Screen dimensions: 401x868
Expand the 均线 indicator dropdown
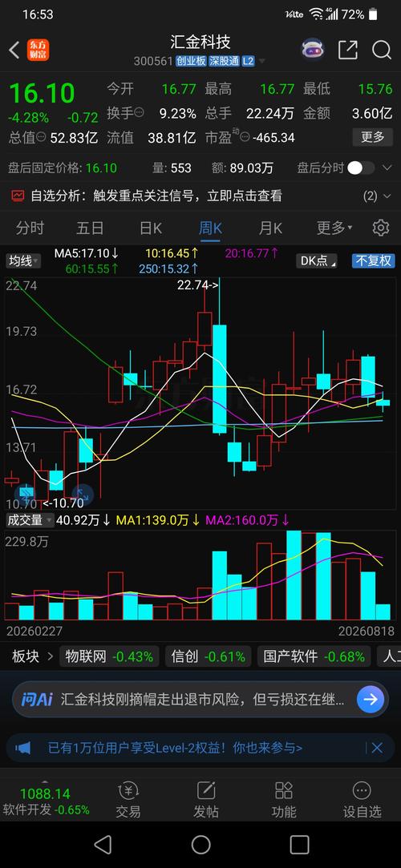pos(23,260)
